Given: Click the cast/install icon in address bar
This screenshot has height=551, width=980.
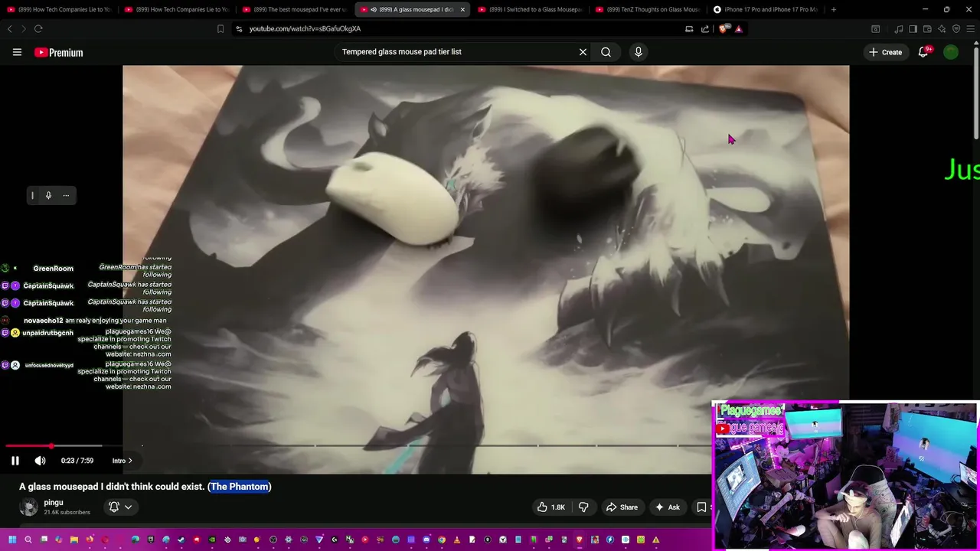Looking at the screenshot, I should click(689, 29).
